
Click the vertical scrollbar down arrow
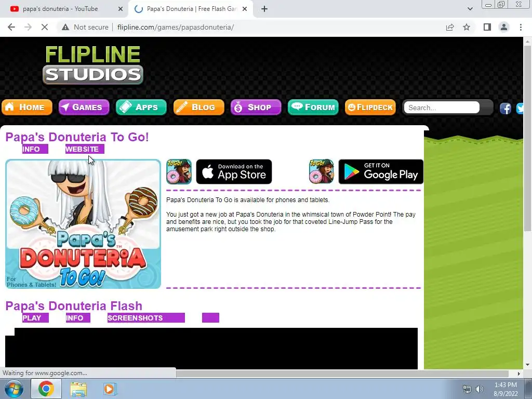pyautogui.click(x=527, y=365)
